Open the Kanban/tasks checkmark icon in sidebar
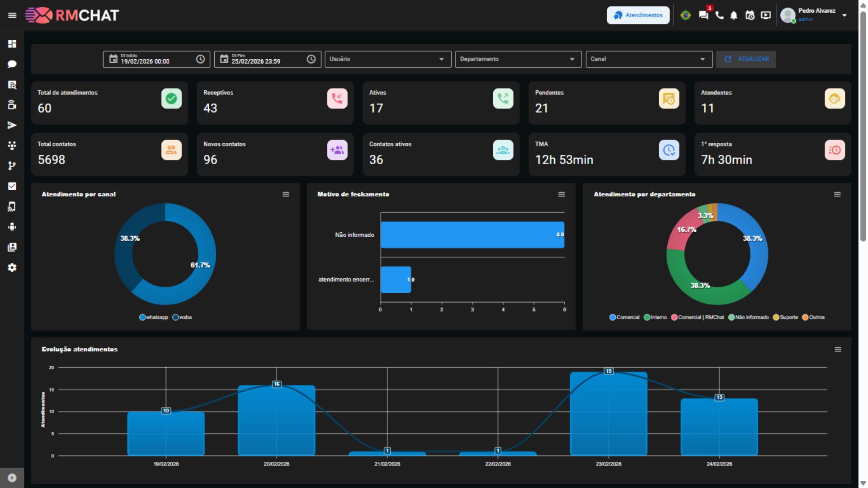868x488 pixels. pyautogui.click(x=12, y=186)
